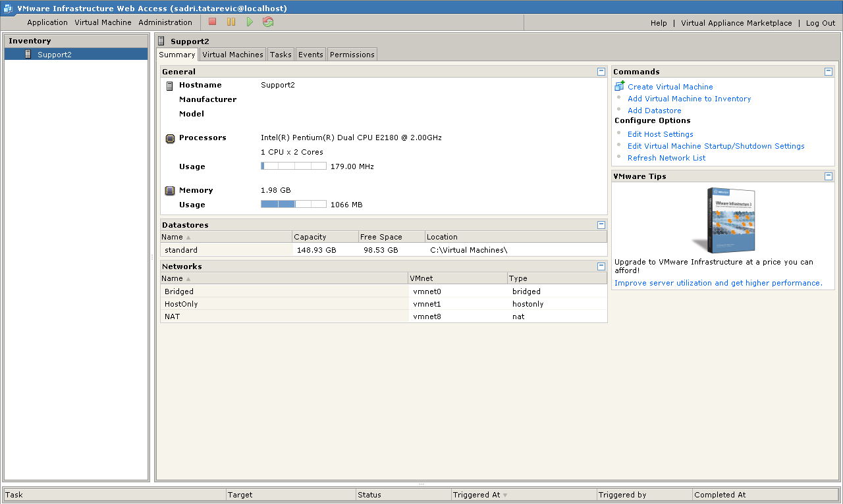The image size is (843, 504).
Task: Click the Reset toolbar icon
Action: point(268,22)
